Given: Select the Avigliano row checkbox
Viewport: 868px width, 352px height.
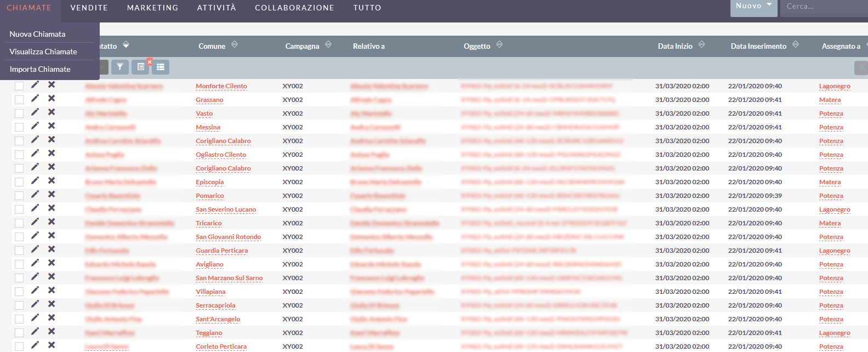Looking at the screenshot, I should coord(19,264).
